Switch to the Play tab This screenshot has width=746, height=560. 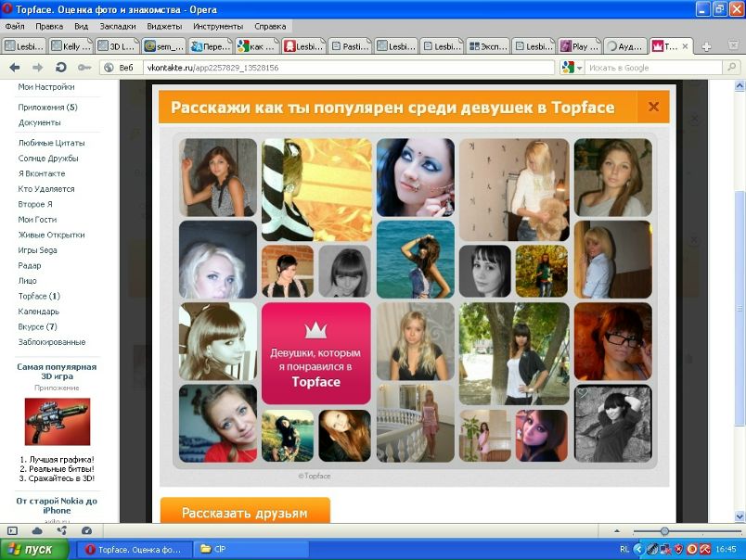coord(579,46)
